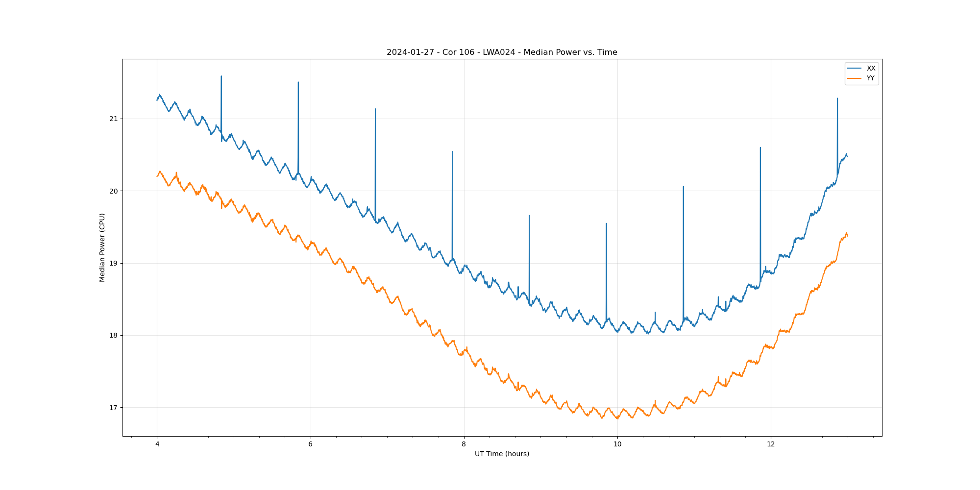980x490 pixels.
Task: Click the x-axis tick label 6
Action: pyautogui.click(x=311, y=444)
